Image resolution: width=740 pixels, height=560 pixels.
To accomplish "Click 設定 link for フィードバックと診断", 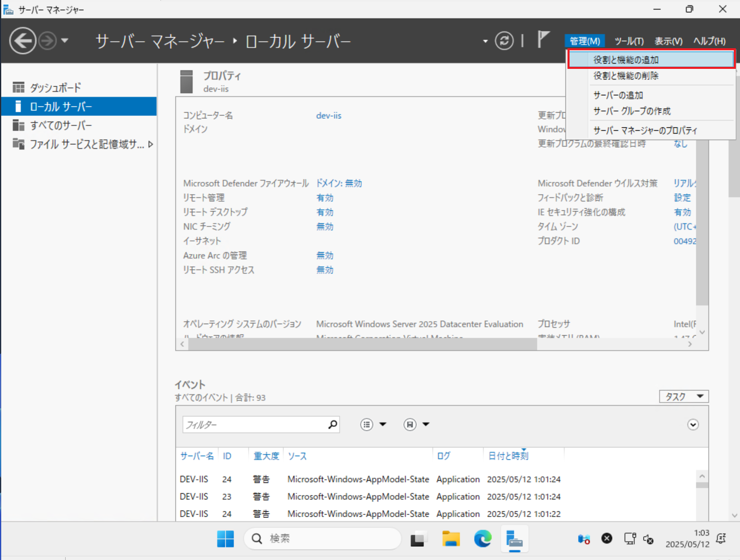I will tap(682, 198).
